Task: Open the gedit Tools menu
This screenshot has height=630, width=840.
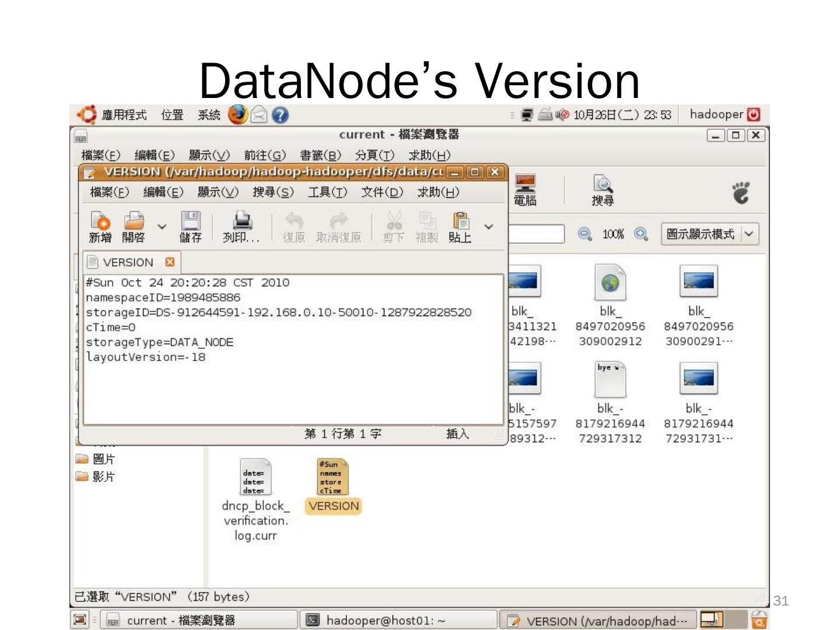Action: [x=327, y=192]
